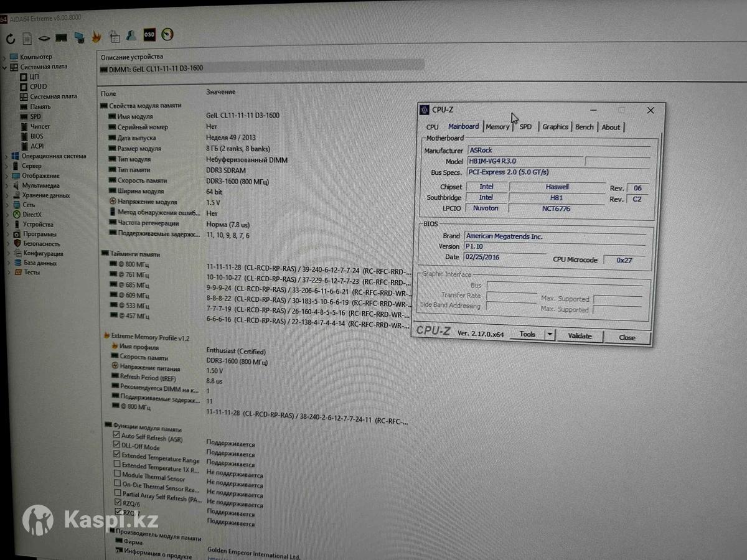Click the memory module icon in toolbar
Viewport: 747px width, 560px height.
[x=61, y=38]
